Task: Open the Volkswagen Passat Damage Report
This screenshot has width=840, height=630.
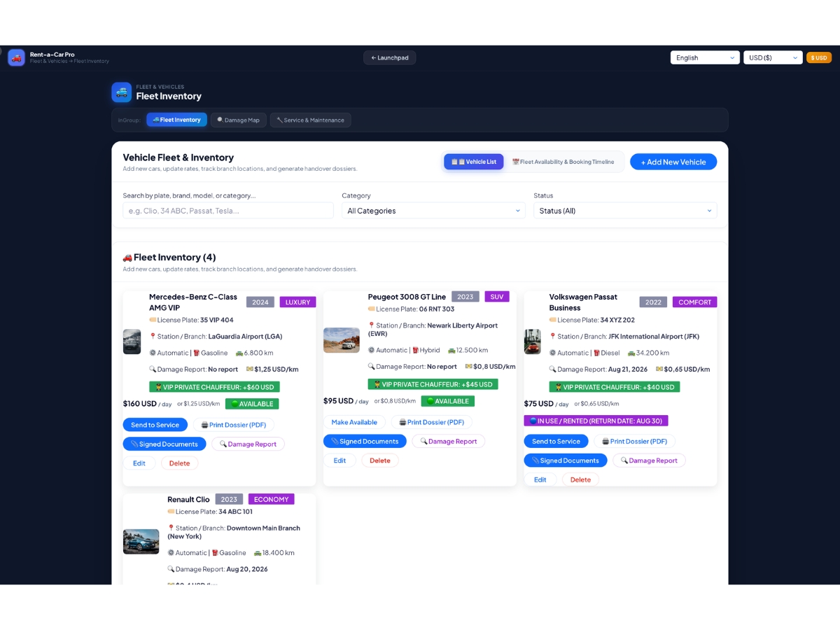Action: click(x=649, y=461)
